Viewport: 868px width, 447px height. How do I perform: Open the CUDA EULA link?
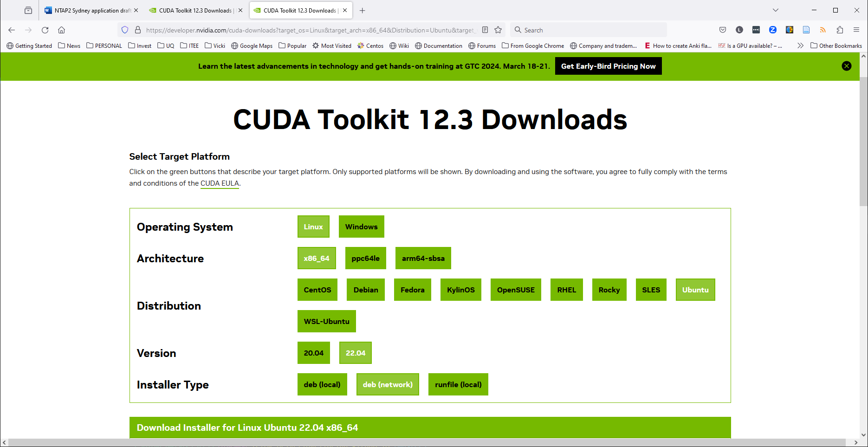point(220,183)
